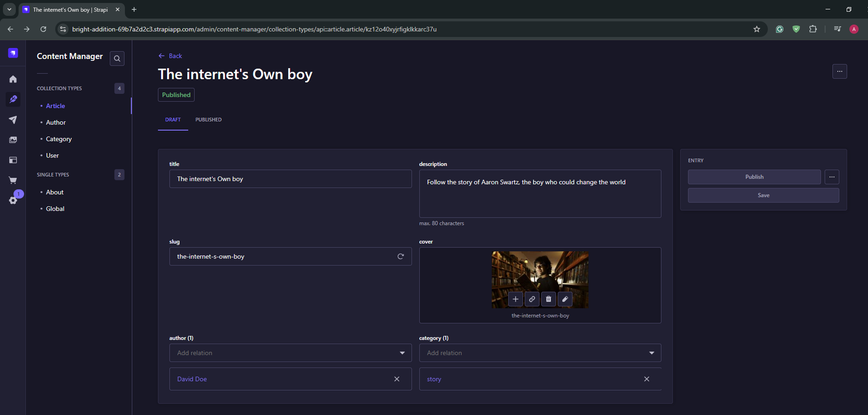This screenshot has width=868, height=415.
Task: Open browser profile avatar
Action: (x=854, y=29)
